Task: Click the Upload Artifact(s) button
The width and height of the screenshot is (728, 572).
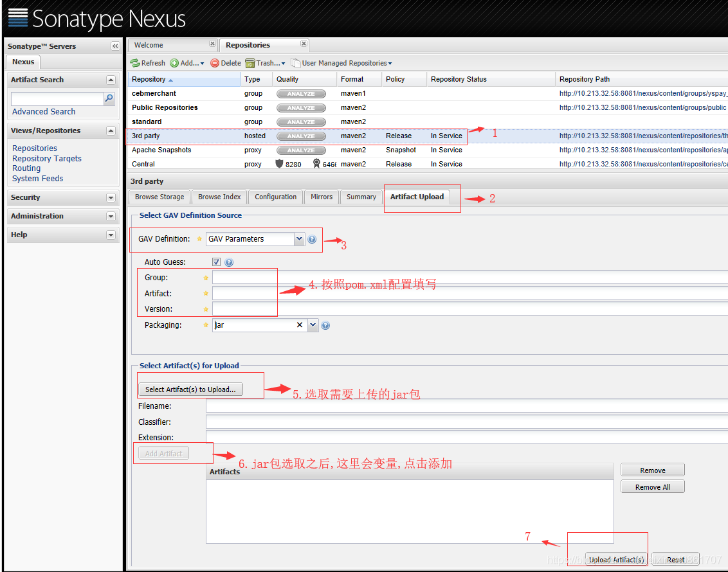Action: point(616,560)
